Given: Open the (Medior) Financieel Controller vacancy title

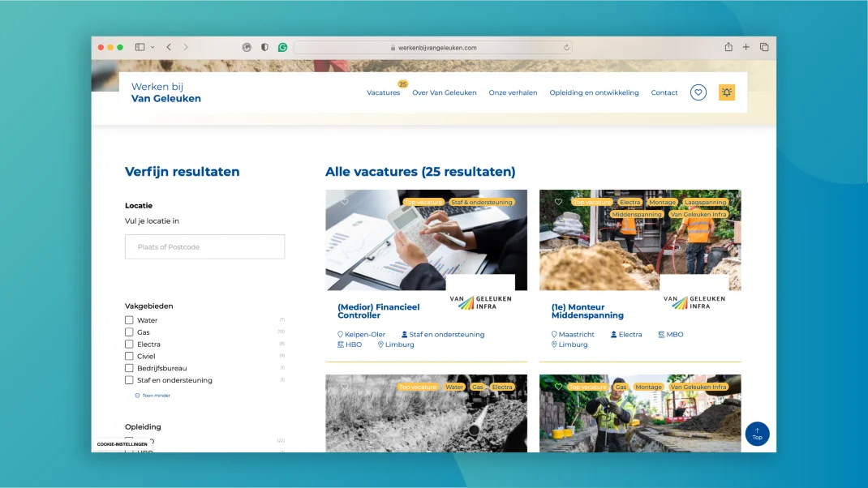Looking at the screenshot, I should click(379, 311).
